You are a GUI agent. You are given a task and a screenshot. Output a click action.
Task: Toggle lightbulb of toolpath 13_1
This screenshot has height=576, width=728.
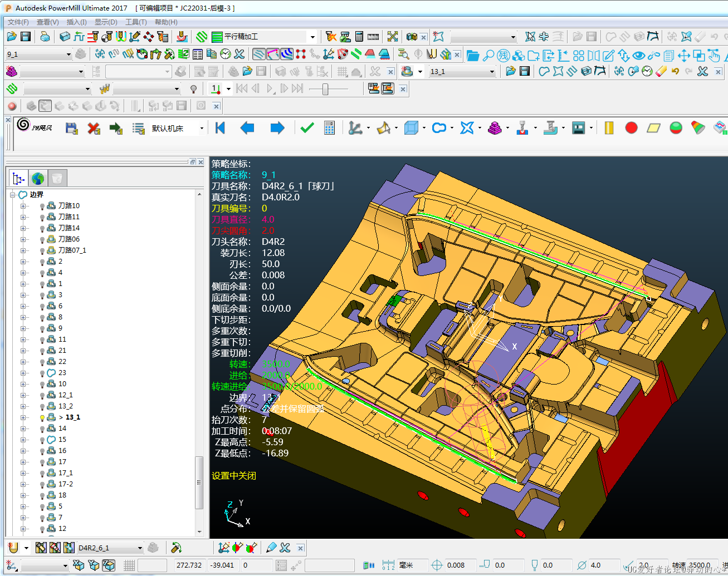42,417
